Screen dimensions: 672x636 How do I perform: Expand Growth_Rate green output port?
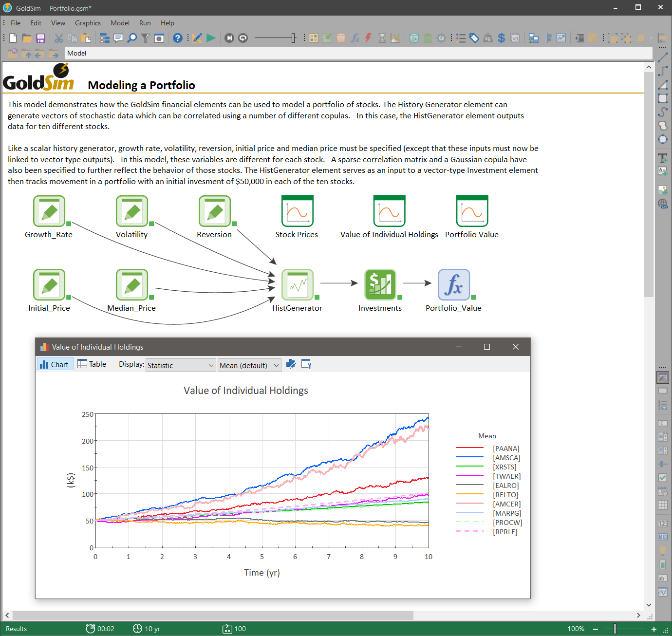pos(69,224)
